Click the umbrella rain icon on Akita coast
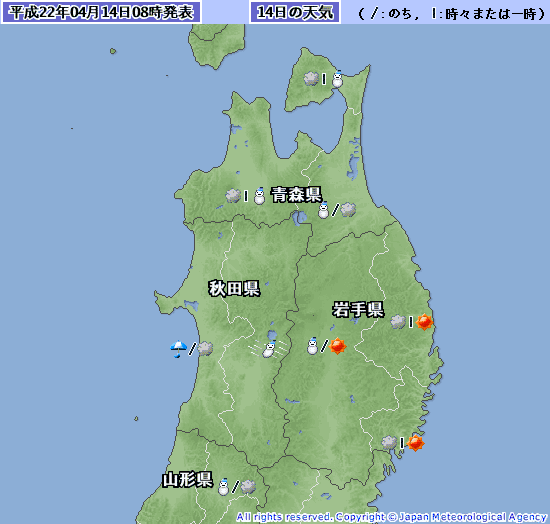Viewport: 550px width, 524px height. (x=179, y=349)
